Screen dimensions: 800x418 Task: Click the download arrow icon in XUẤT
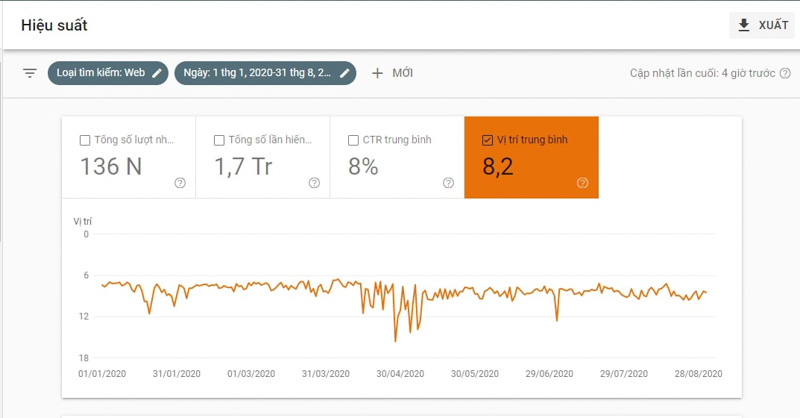tap(744, 25)
